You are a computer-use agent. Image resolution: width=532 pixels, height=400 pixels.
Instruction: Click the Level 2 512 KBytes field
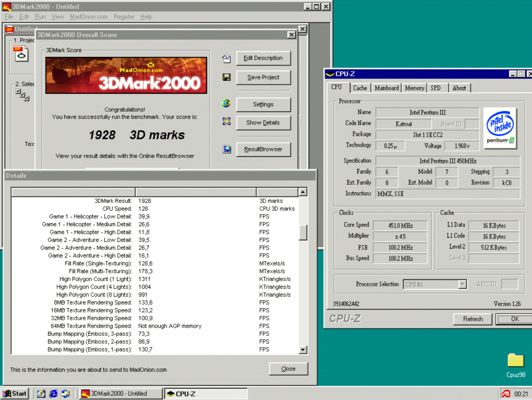[x=494, y=247]
